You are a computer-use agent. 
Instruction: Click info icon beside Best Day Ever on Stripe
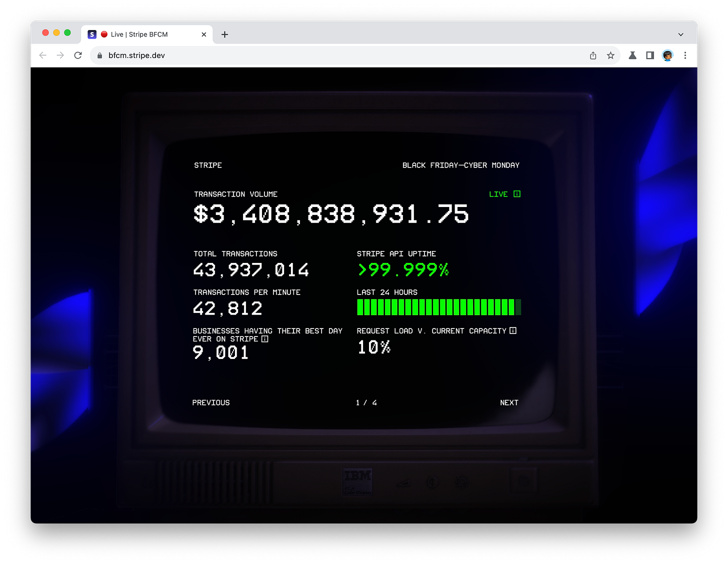(x=265, y=339)
